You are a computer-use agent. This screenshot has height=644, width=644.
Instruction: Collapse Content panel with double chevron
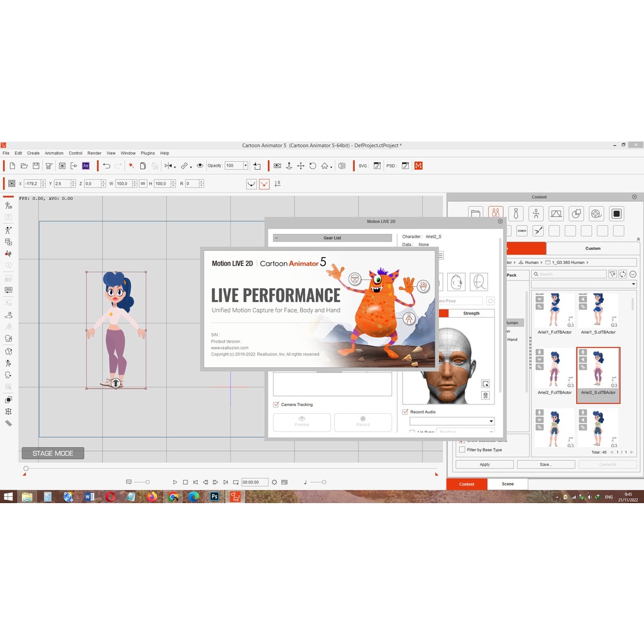pos(638,239)
